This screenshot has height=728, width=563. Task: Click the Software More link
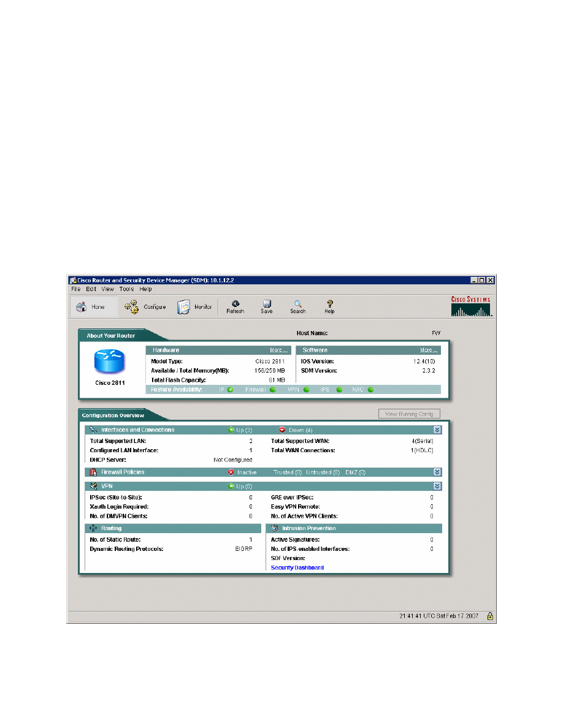(x=429, y=351)
